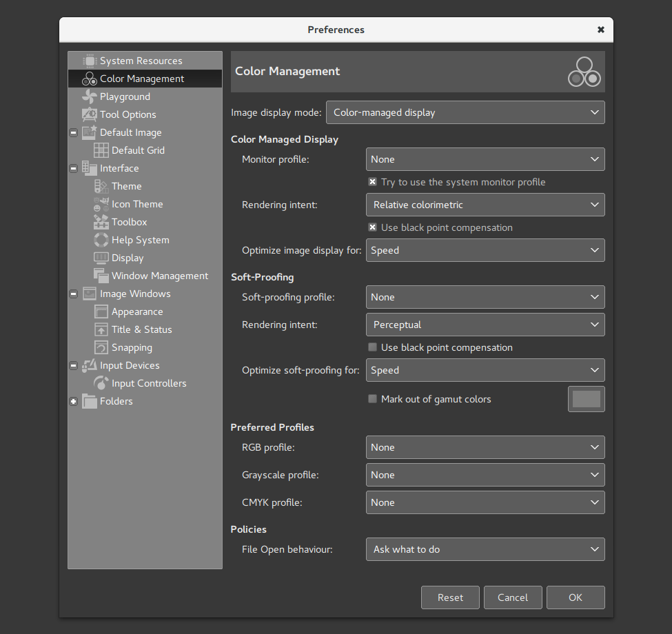Viewport: 672px width, 634px height.
Task: Open the out-of-gamut color swatch
Action: pyautogui.click(x=586, y=398)
